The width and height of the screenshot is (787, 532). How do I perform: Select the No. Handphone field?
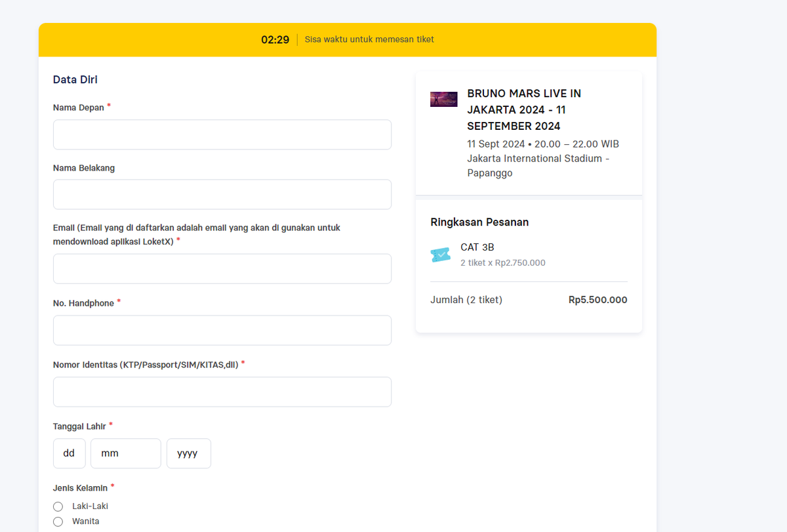(x=222, y=331)
